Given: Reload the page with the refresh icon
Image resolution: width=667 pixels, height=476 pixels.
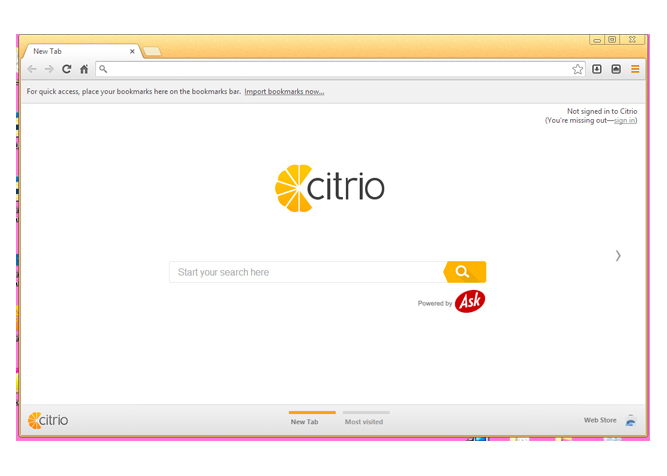Looking at the screenshot, I should coord(66,69).
